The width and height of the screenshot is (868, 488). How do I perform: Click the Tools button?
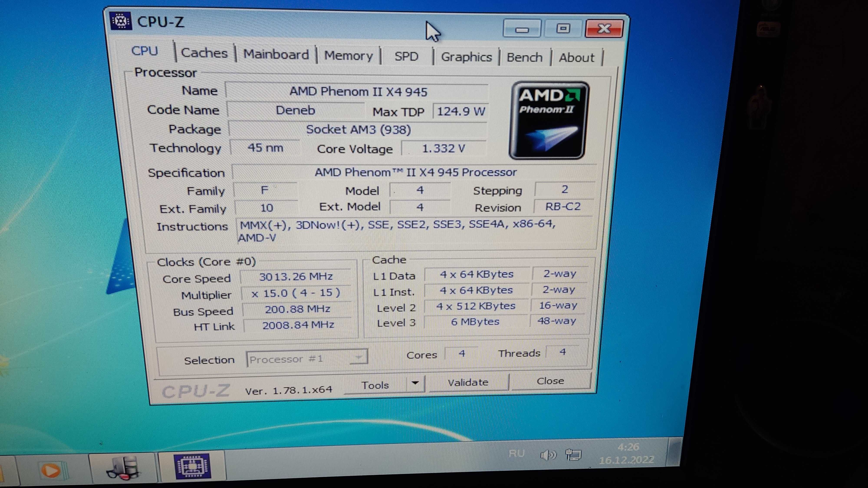coord(375,385)
